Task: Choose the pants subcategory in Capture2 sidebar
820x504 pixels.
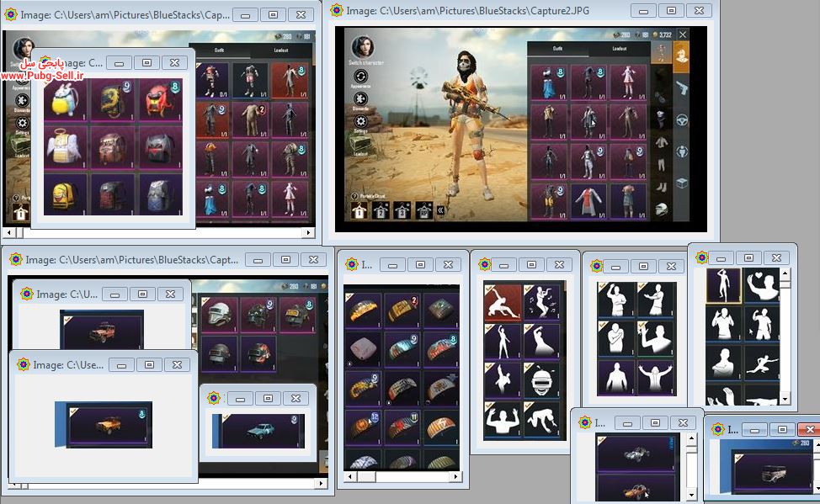Action: tap(662, 165)
